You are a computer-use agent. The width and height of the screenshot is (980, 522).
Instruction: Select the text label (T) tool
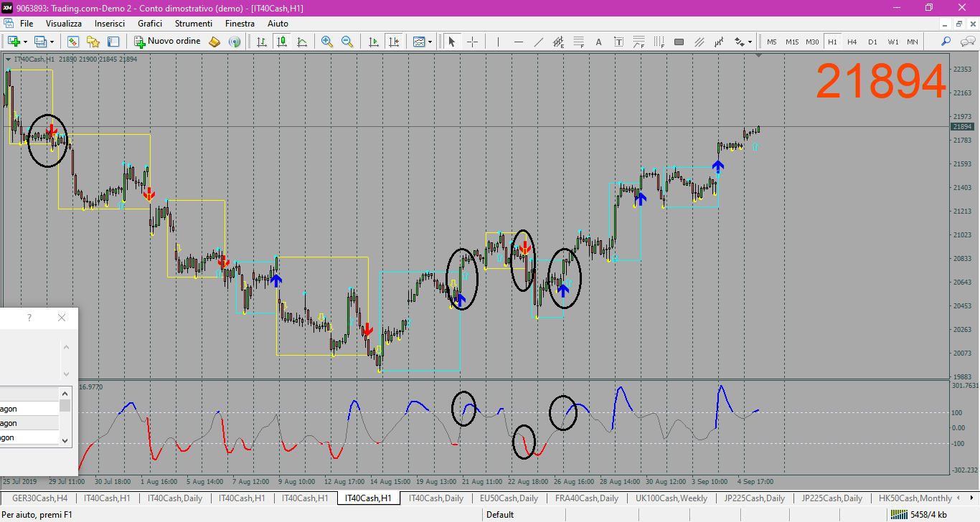coord(618,42)
